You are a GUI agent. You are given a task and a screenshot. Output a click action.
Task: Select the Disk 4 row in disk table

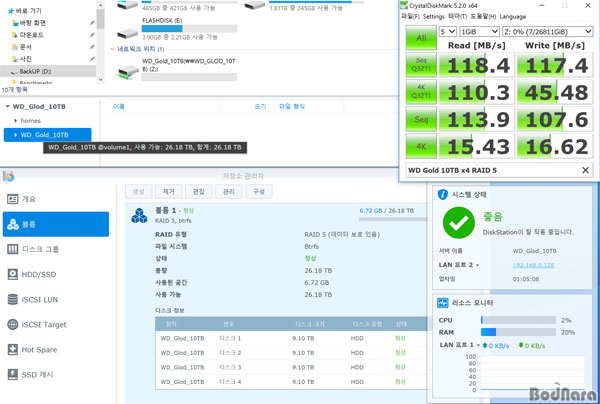291,382
